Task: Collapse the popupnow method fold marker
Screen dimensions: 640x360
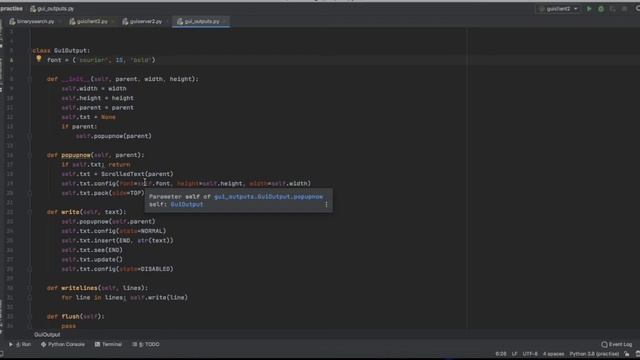Action: (30, 155)
